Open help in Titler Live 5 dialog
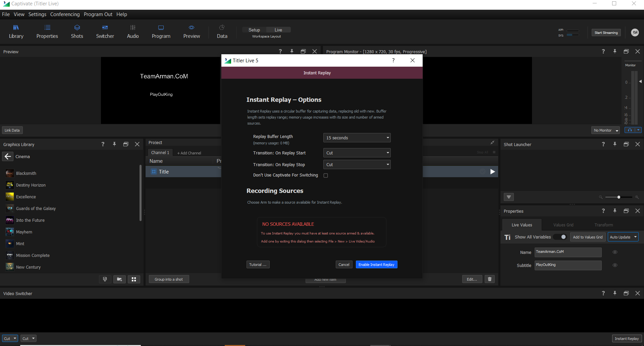This screenshot has width=644, height=346. (393, 60)
